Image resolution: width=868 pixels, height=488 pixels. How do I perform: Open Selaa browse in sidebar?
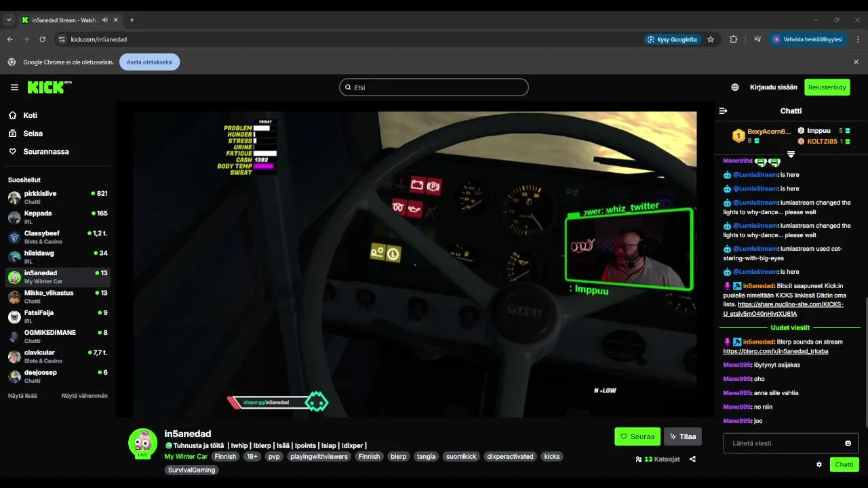pos(58,134)
